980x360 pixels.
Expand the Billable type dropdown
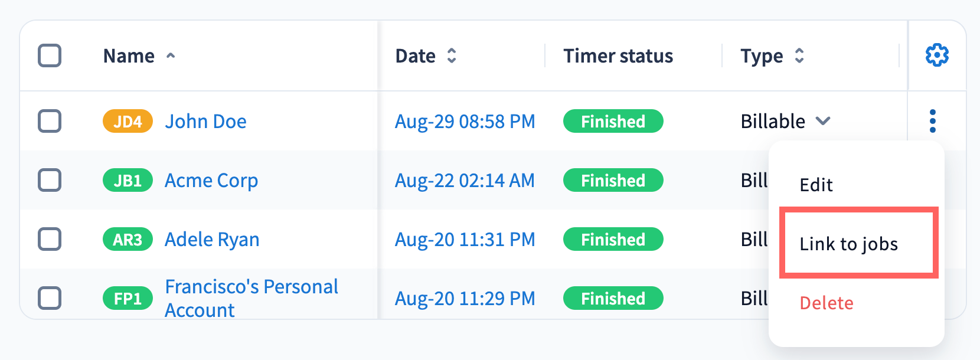tap(823, 121)
